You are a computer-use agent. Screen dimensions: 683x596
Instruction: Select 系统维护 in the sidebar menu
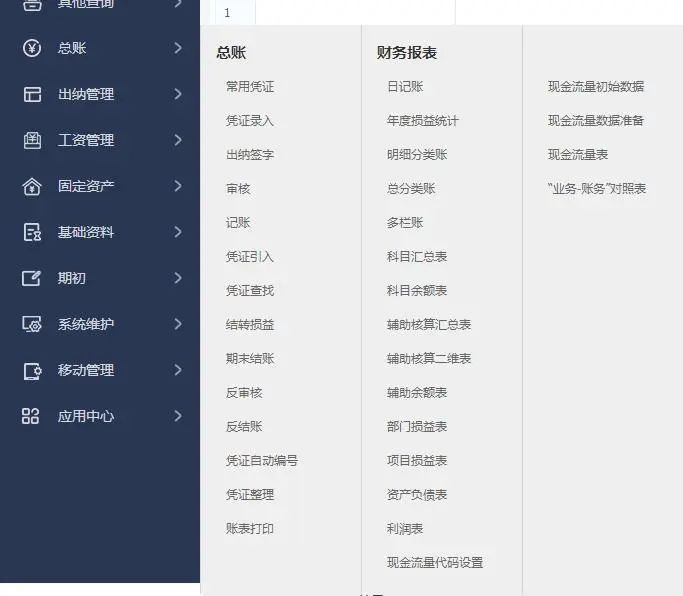(86, 324)
